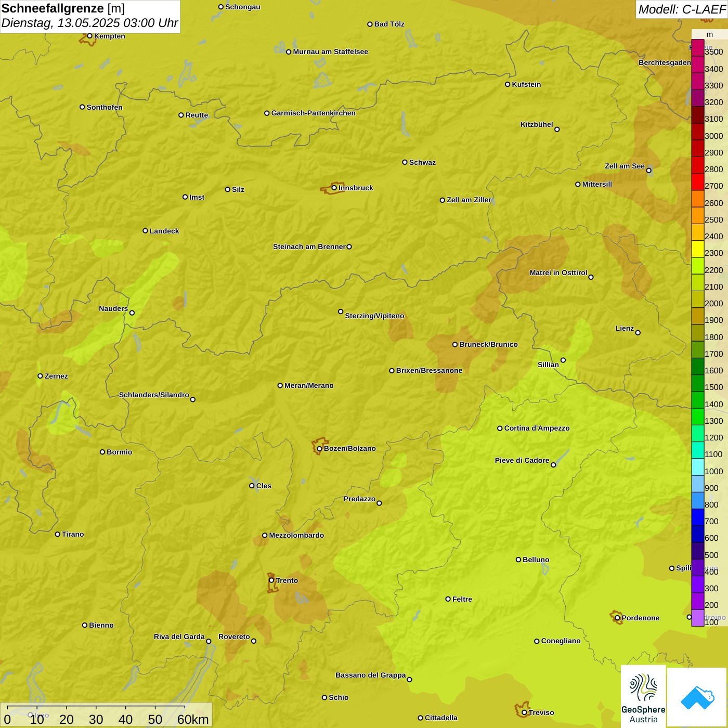Click the Cles location dot
This screenshot has height=728, width=728.
click(252, 486)
